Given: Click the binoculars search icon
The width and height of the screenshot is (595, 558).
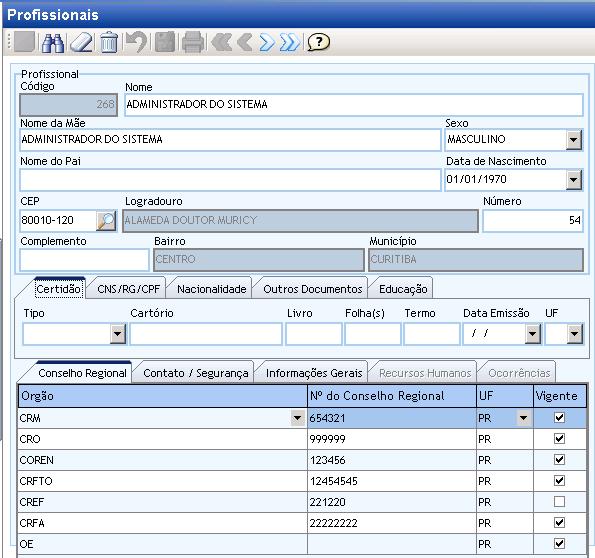Looking at the screenshot, I should pos(53,42).
